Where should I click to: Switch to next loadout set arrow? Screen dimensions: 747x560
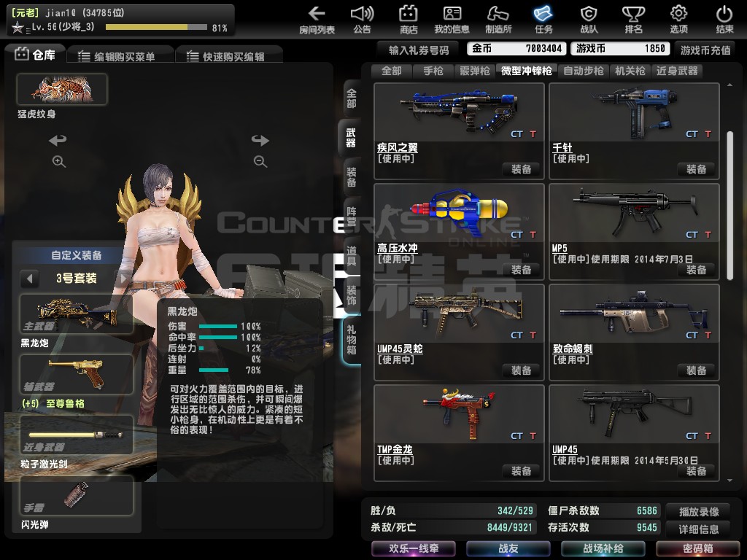[123, 279]
